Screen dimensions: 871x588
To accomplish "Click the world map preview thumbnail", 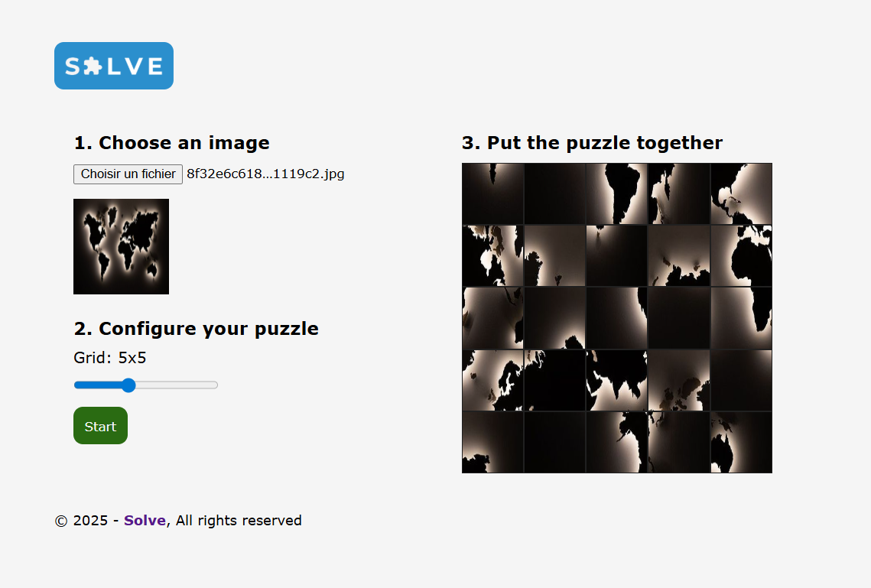I will pyautogui.click(x=121, y=246).
